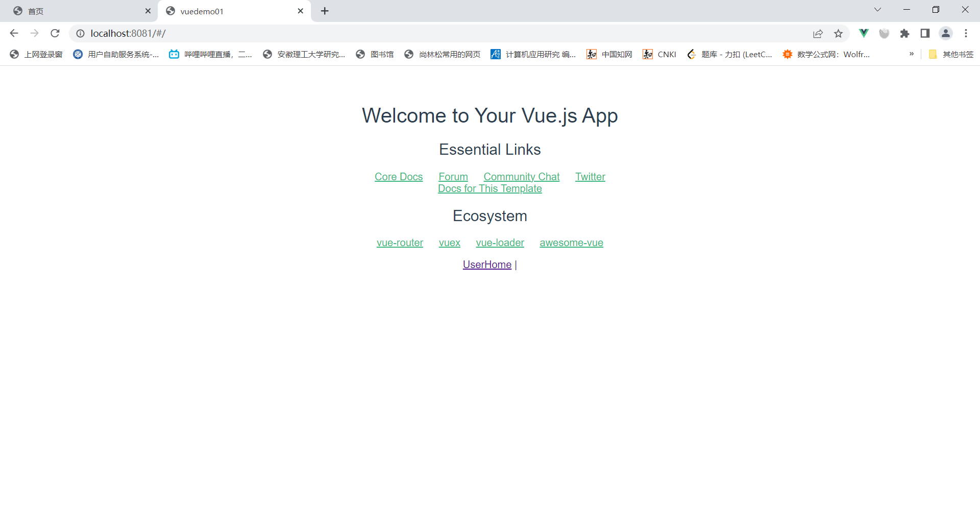The height and width of the screenshot is (526, 980).
Task: View site information icon in address bar
Action: point(80,33)
